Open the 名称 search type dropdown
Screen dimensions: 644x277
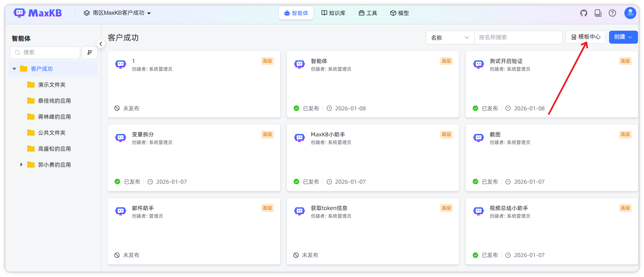pyautogui.click(x=450, y=38)
